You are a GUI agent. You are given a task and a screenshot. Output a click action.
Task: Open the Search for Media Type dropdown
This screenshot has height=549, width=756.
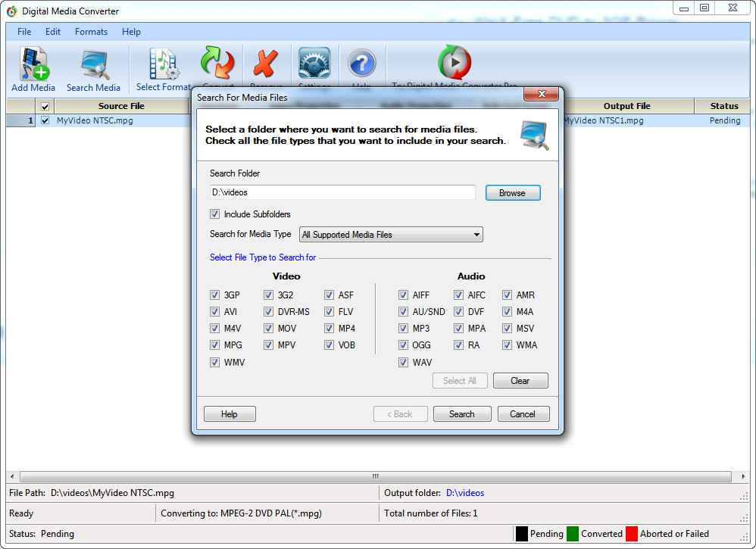[x=391, y=235]
